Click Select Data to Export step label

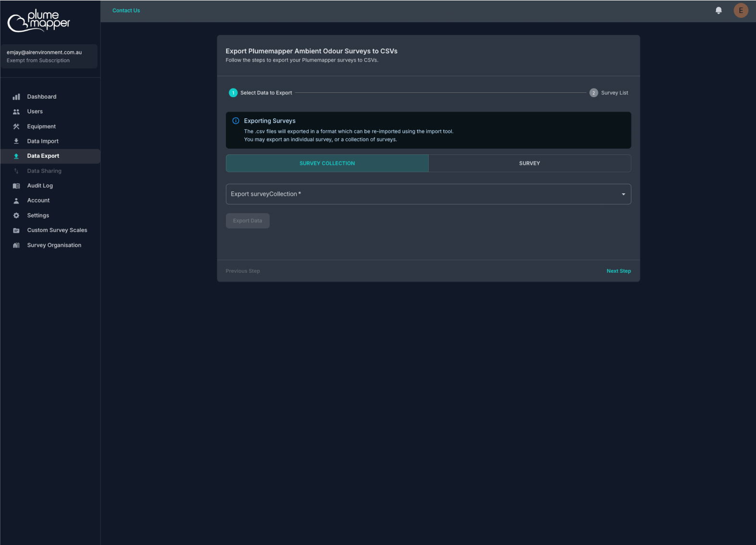pos(266,93)
